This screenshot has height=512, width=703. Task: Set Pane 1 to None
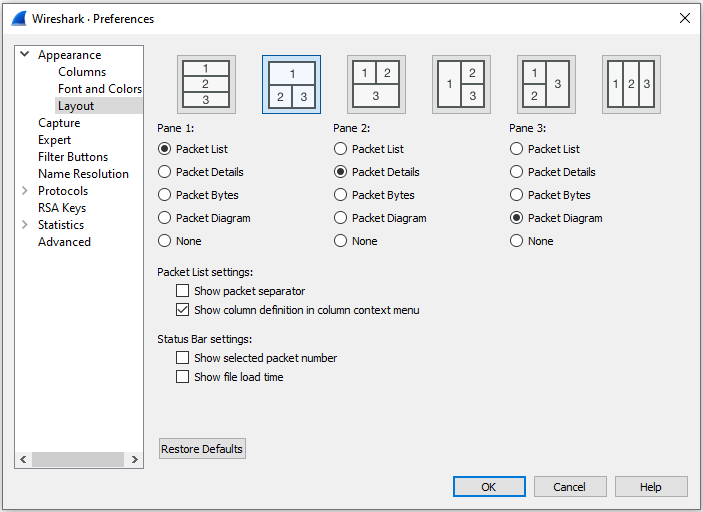pos(179,241)
